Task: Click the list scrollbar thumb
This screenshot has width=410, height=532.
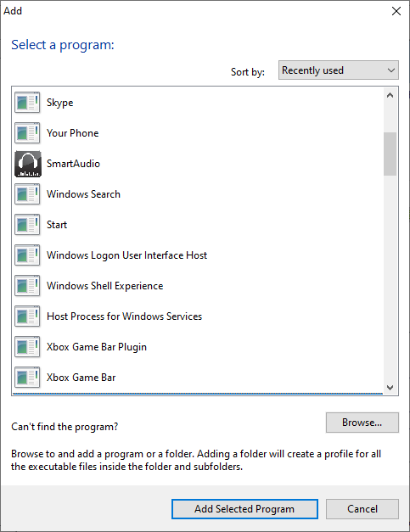Action: (390, 154)
